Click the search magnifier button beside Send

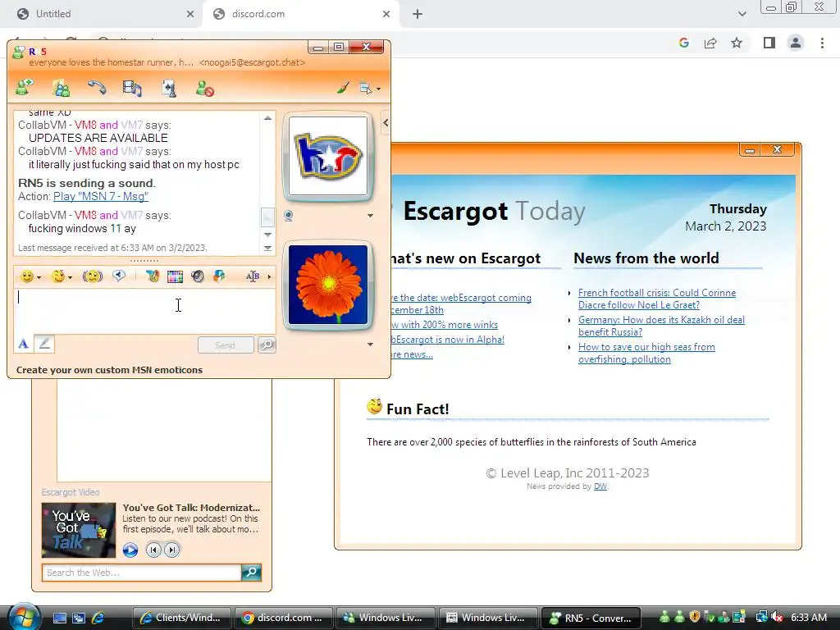coord(267,345)
